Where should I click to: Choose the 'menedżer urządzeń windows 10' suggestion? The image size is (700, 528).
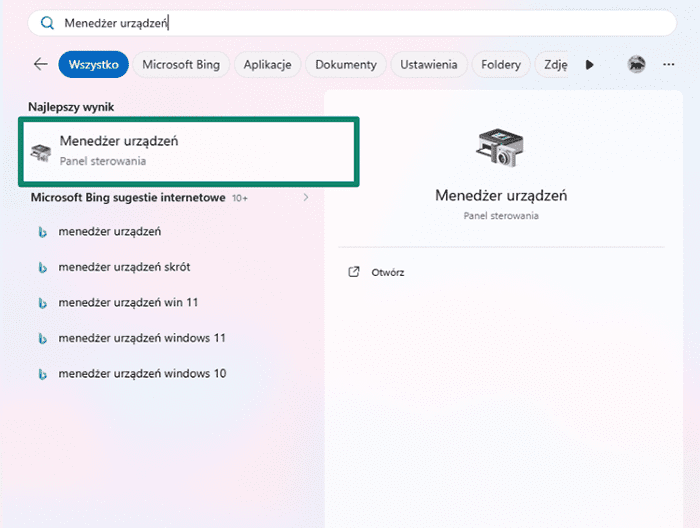coord(142,373)
